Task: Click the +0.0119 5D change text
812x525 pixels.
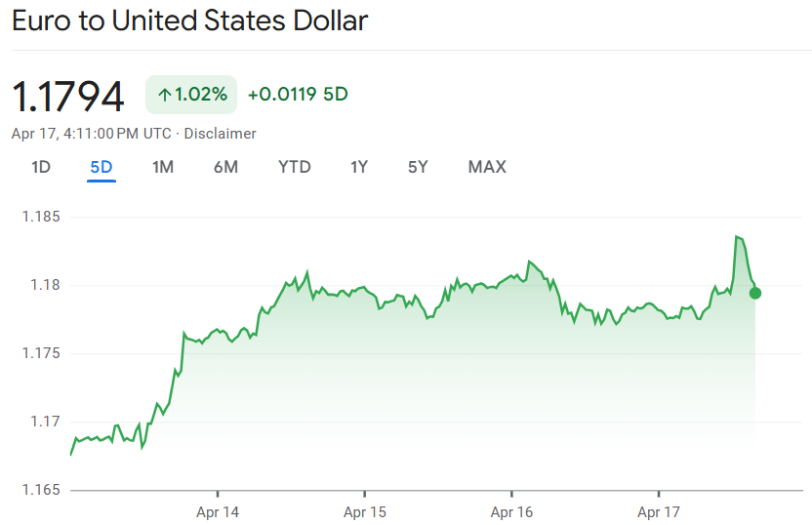Action: click(298, 95)
